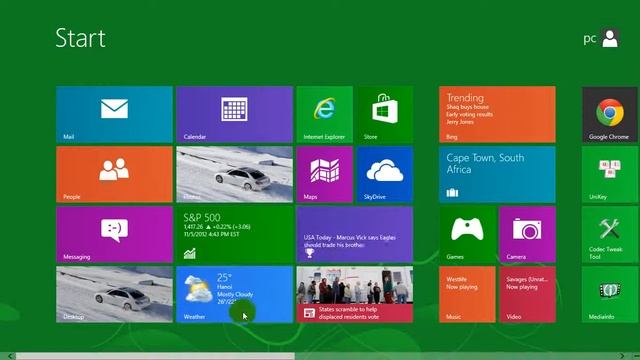Launch the UniKey tile
The height and width of the screenshot is (360, 640).
point(610,174)
